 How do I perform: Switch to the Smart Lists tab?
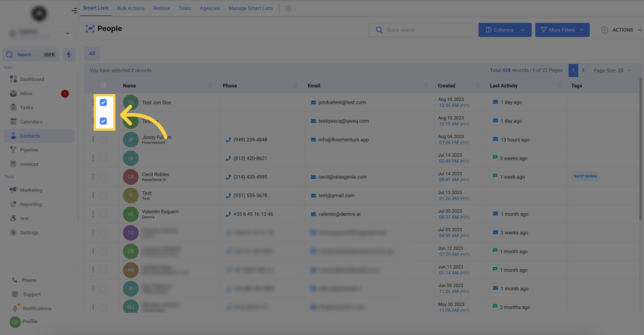coord(96,8)
